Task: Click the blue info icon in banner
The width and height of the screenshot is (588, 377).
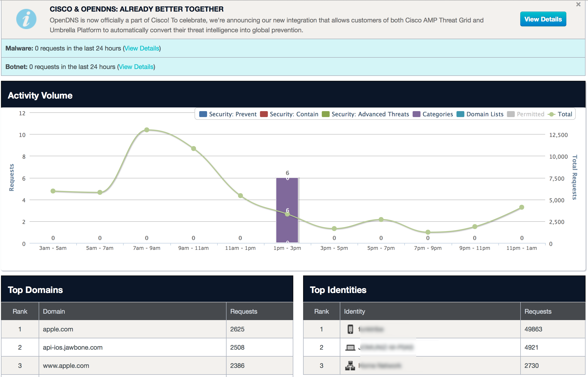Action: pyautogui.click(x=26, y=19)
